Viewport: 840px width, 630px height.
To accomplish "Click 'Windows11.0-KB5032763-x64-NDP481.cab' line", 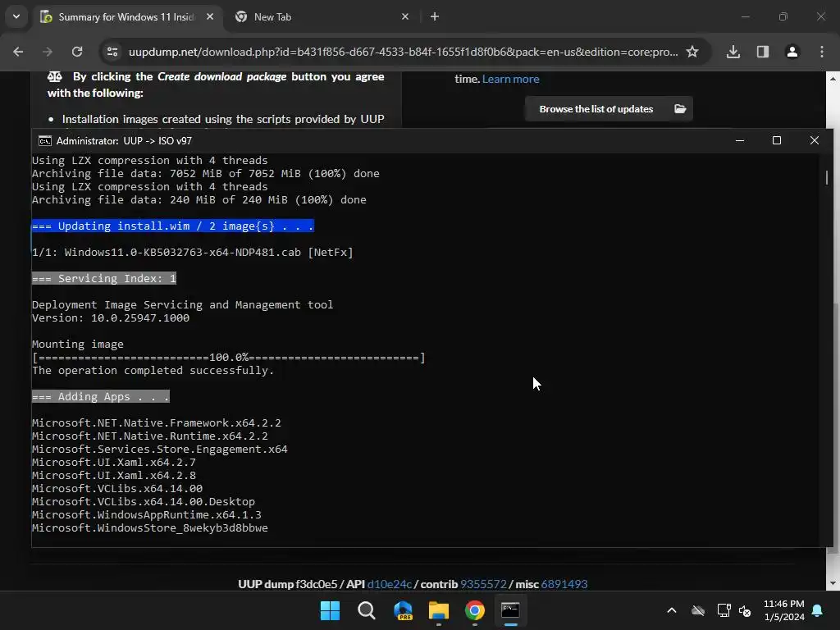I will [x=192, y=253].
